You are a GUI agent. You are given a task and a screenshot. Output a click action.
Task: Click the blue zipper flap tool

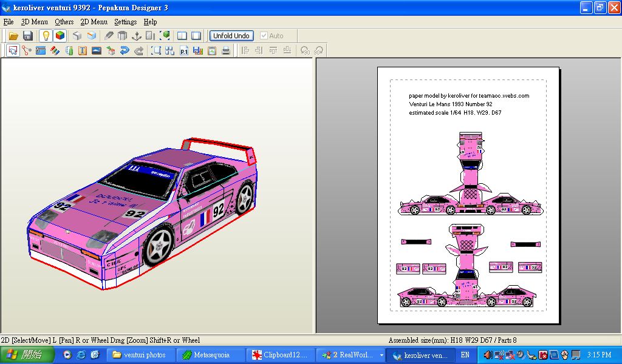click(41, 51)
